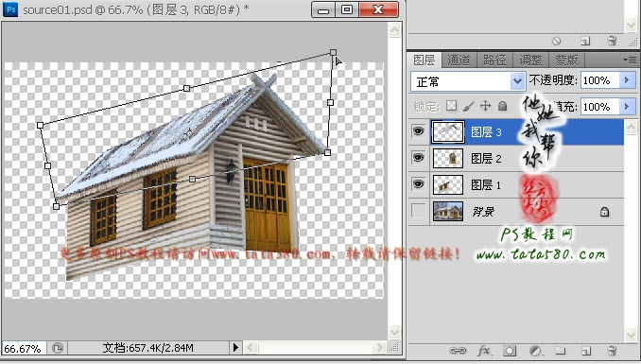Lock transparent pixels
This screenshot has width=641, height=364.
pos(451,106)
